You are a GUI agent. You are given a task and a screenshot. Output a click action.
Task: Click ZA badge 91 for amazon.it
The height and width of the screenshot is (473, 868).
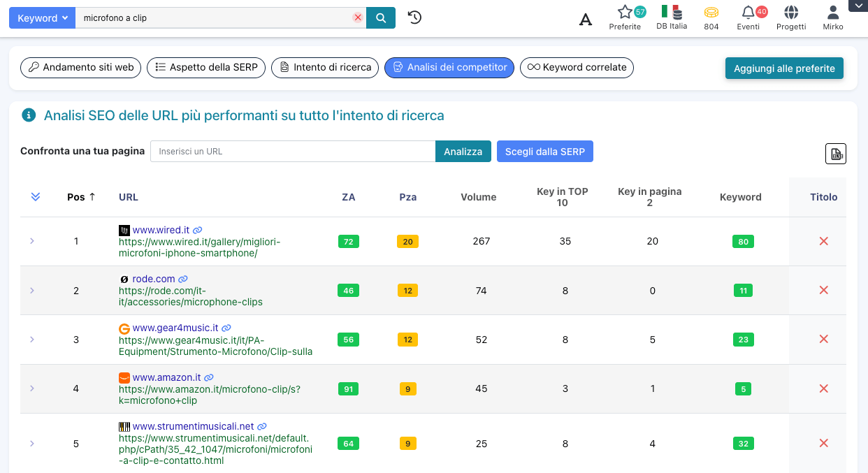click(x=348, y=388)
